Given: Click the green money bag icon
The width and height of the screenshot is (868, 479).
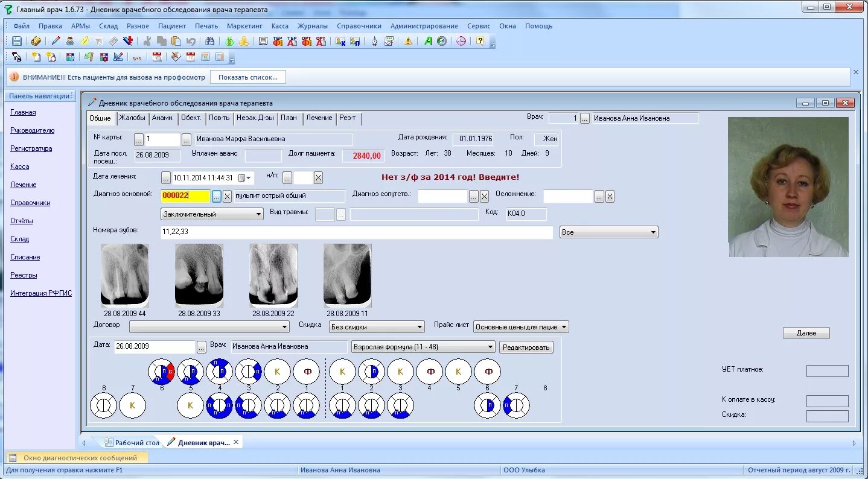Looking at the screenshot, I should click(x=229, y=41).
